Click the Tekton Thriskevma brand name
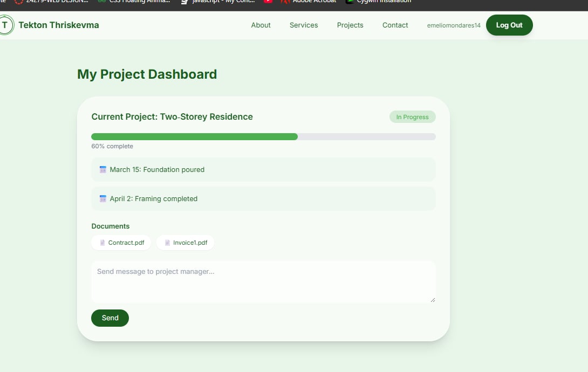Image resolution: width=588 pixels, height=372 pixels. [59, 25]
